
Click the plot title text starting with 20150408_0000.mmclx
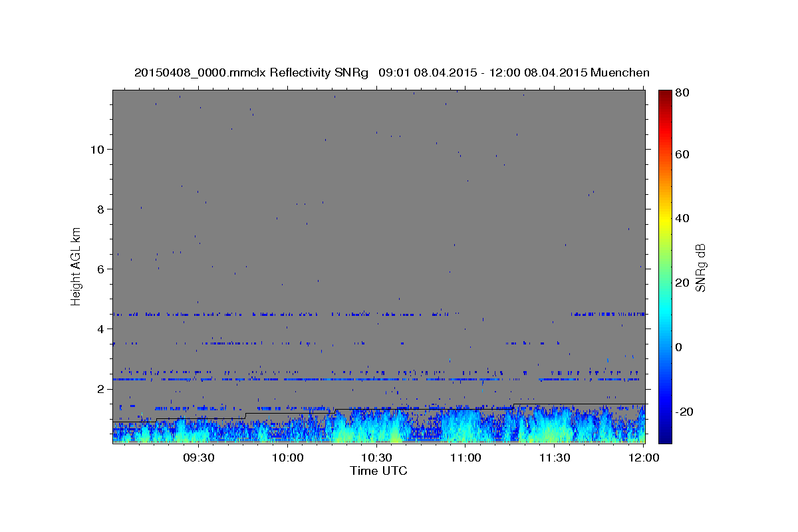pyautogui.click(x=392, y=72)
